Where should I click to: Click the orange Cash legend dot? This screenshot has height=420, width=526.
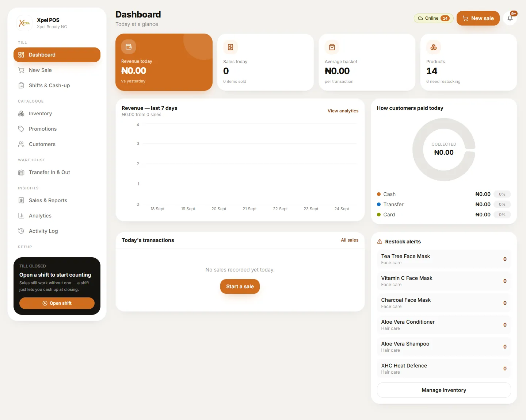click(379, 194)
